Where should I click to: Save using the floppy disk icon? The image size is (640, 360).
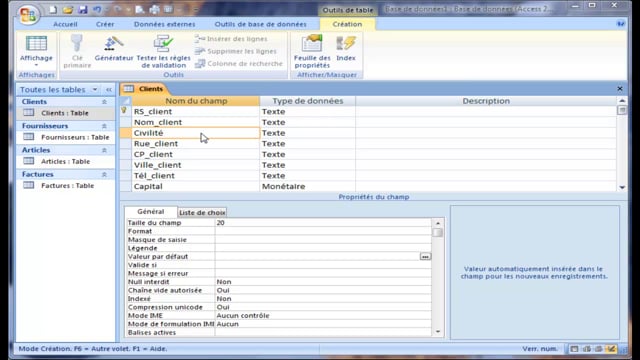82,9
